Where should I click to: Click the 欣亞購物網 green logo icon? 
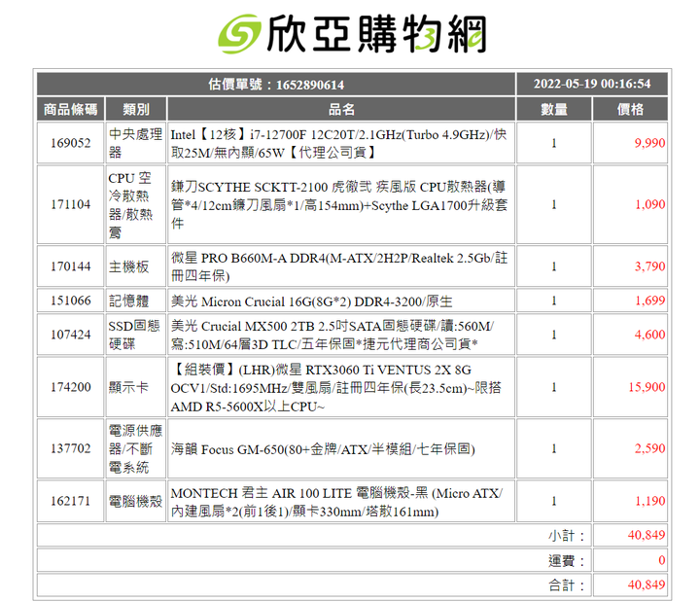(x=239, y=33)
